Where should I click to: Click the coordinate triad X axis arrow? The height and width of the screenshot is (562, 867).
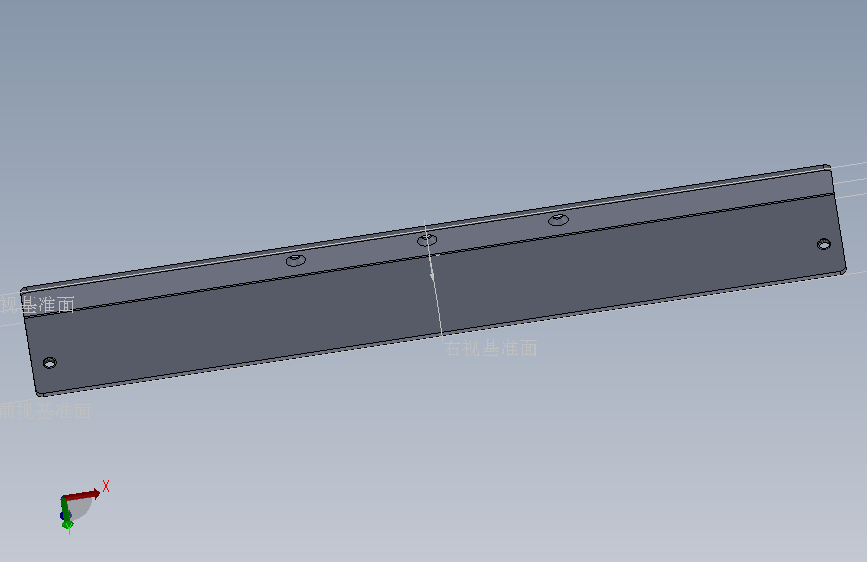click(81, 494)
